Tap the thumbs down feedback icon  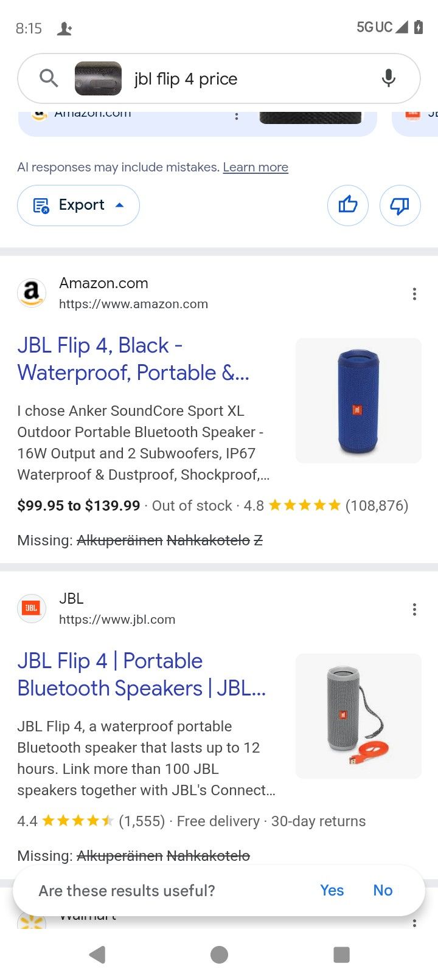click(x=400, y=205)
